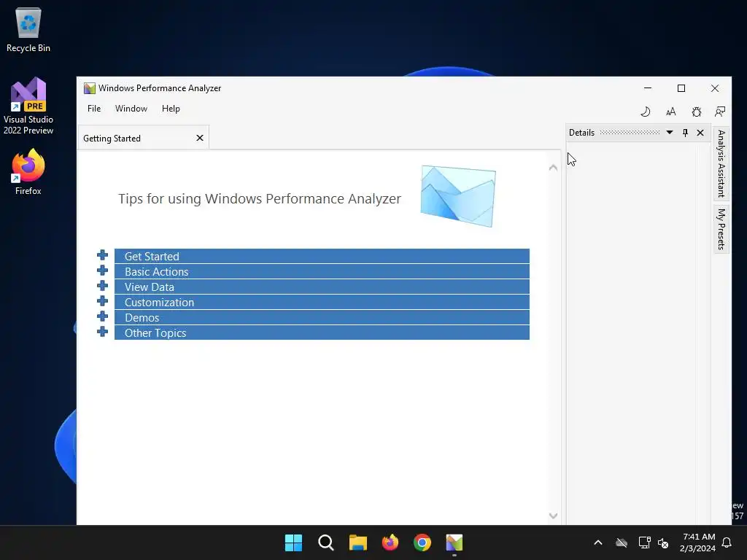Open the feedback icon in toolbar
747x560 pixels.
coord(720,112)
